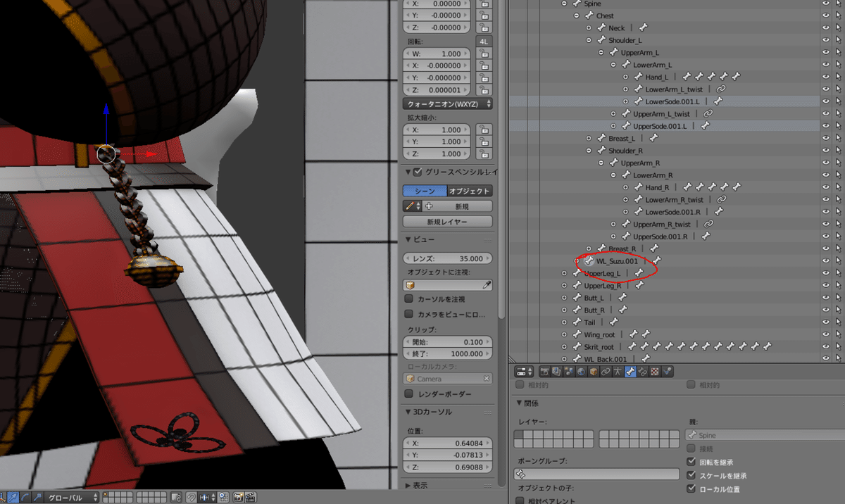Viewport: 845px width, 504px height.
Task: Click the 親 Spine parent bone field
Action: tap(765, 436)
